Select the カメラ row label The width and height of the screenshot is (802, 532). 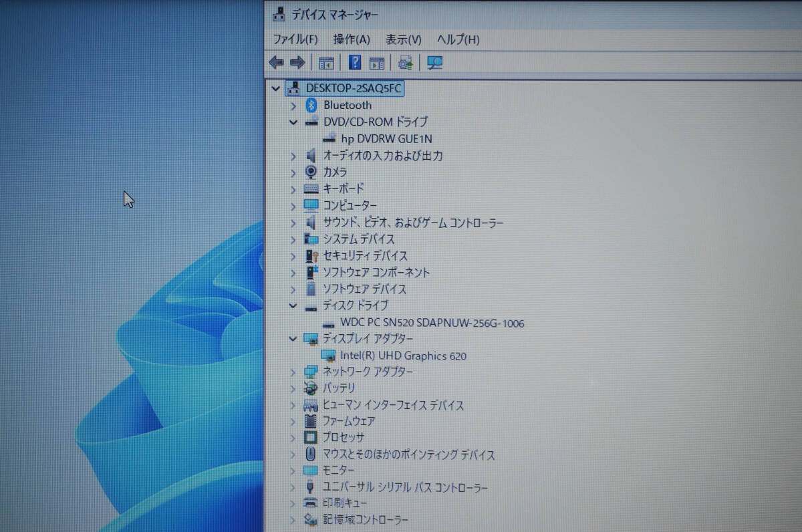(x=336, y=172)
